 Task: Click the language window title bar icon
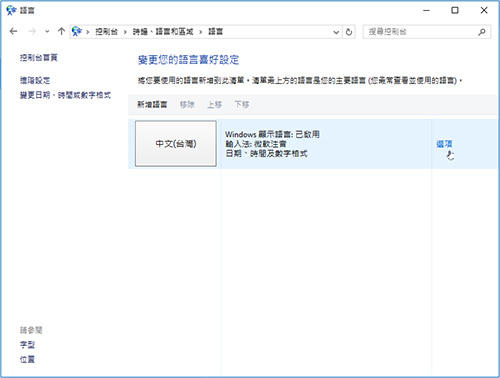[x=11, y=10]
